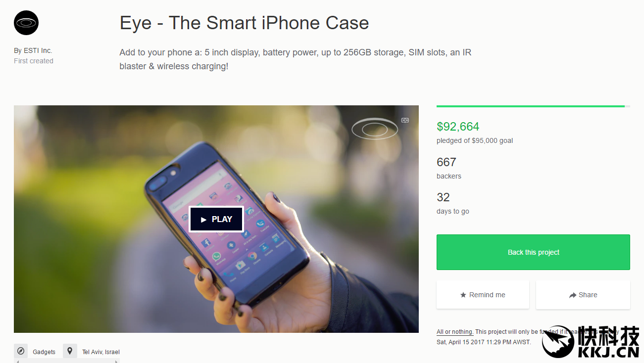The image size is (644, 363).
Task: Click the Eye logo watermark in video
Action: tap(375, 129)
